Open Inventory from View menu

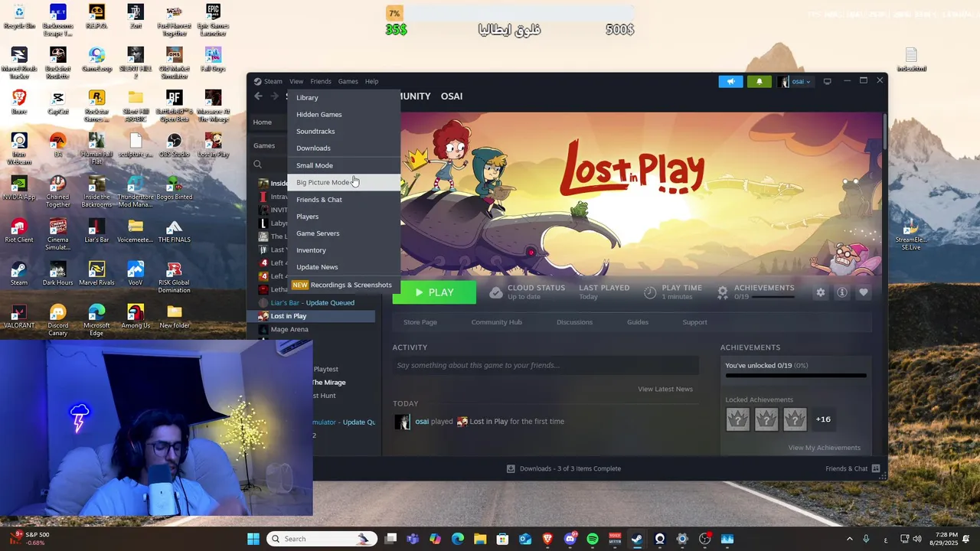pyautogui.click(x=344, y=249)
